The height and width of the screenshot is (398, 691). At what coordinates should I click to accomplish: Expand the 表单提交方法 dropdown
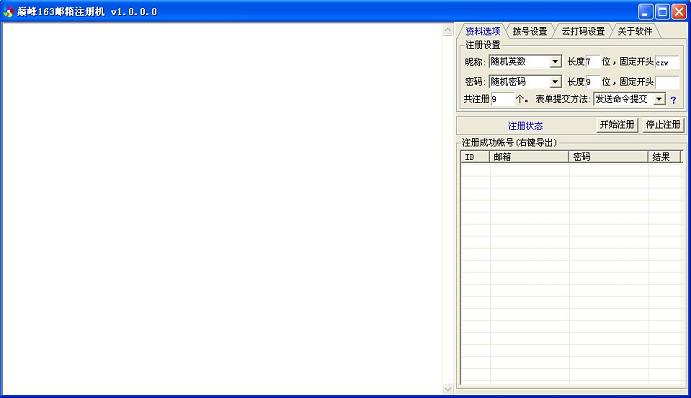659,99
